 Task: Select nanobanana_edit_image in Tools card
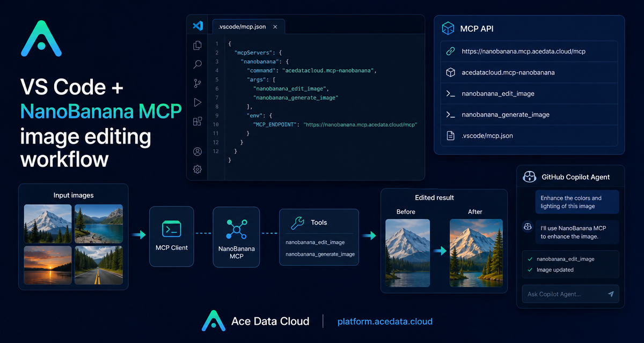315,242
